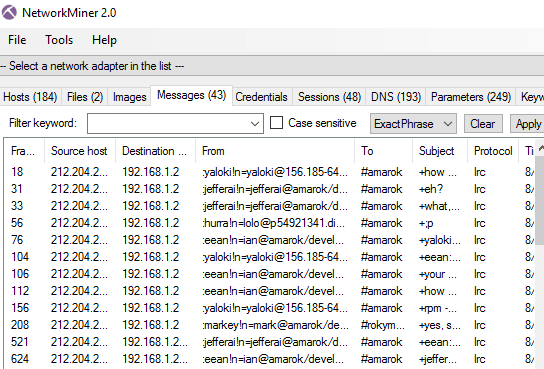Click the +yes, s... subject cell
This screenshot has height=369, width=544.
coord(440,325)
